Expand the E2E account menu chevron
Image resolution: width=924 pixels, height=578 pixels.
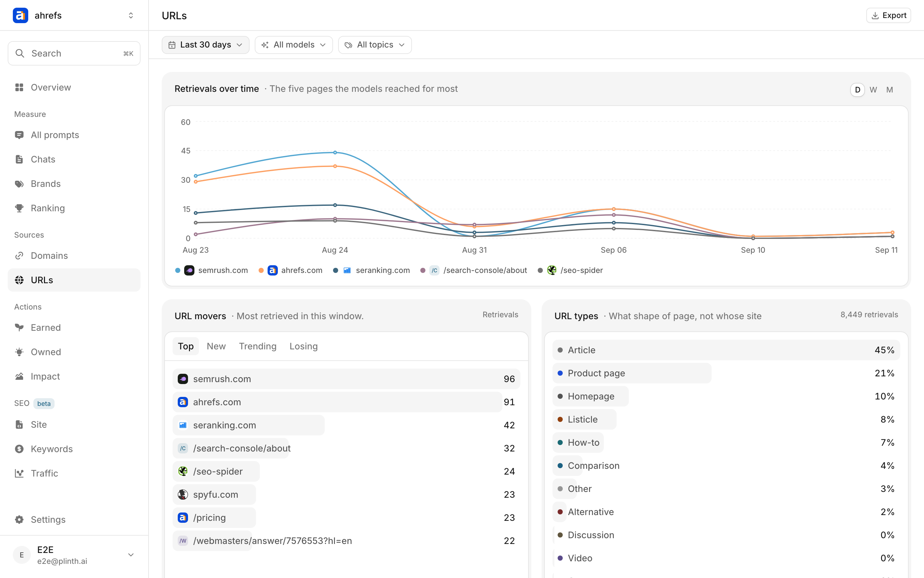[131, 555]
